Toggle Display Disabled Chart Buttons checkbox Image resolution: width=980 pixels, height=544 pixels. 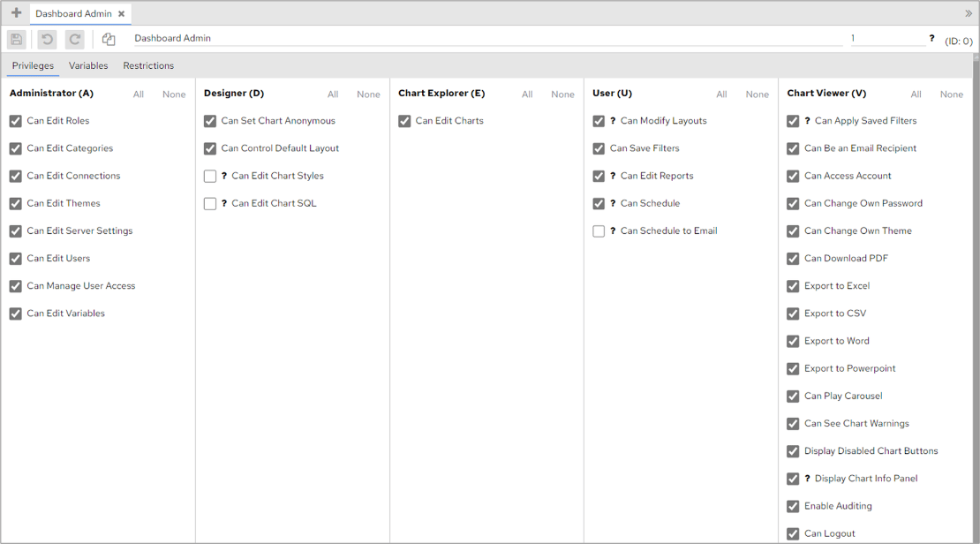pos(793,451)
